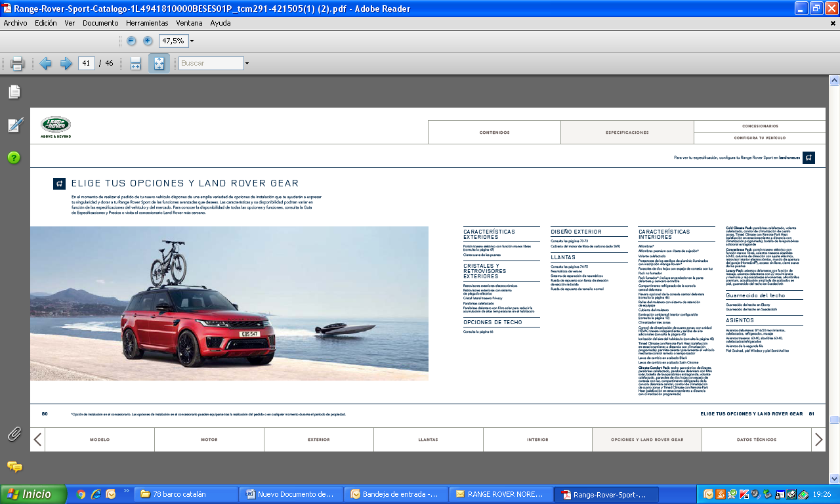
Task: Click the red Range Rover Sport photo
Action: [229, 304]
